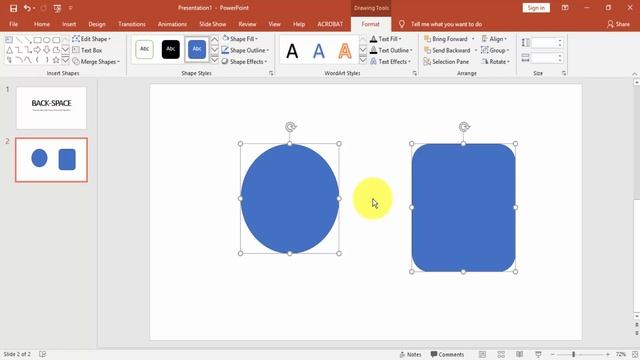
Task: Select the triangle shape in the gallery
Action: (x=9, y=50)
